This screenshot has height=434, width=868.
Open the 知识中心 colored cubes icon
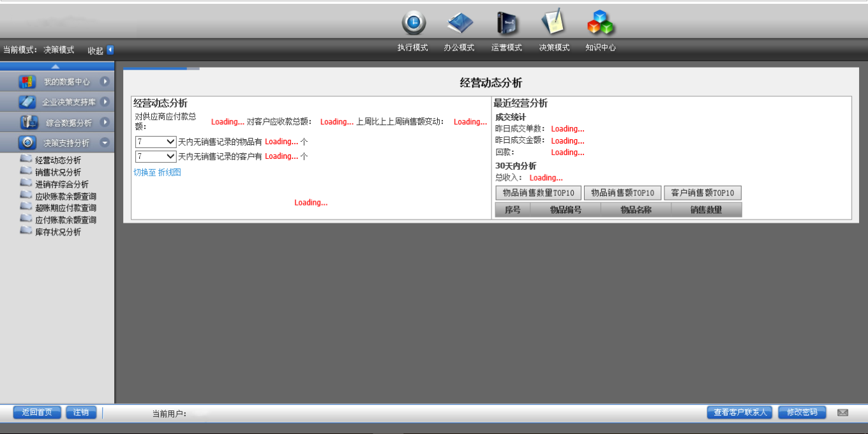click(600, 22)
